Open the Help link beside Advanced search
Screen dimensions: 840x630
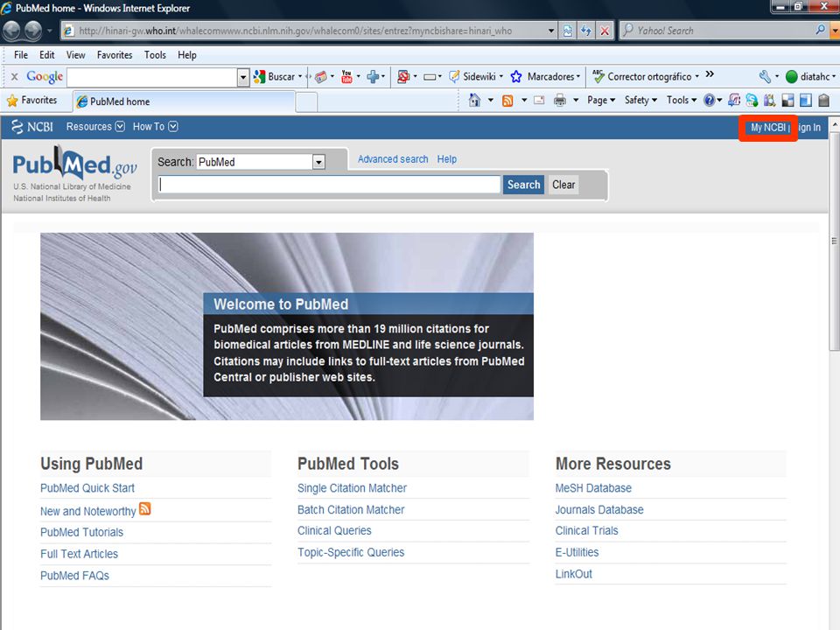(447, 159)
